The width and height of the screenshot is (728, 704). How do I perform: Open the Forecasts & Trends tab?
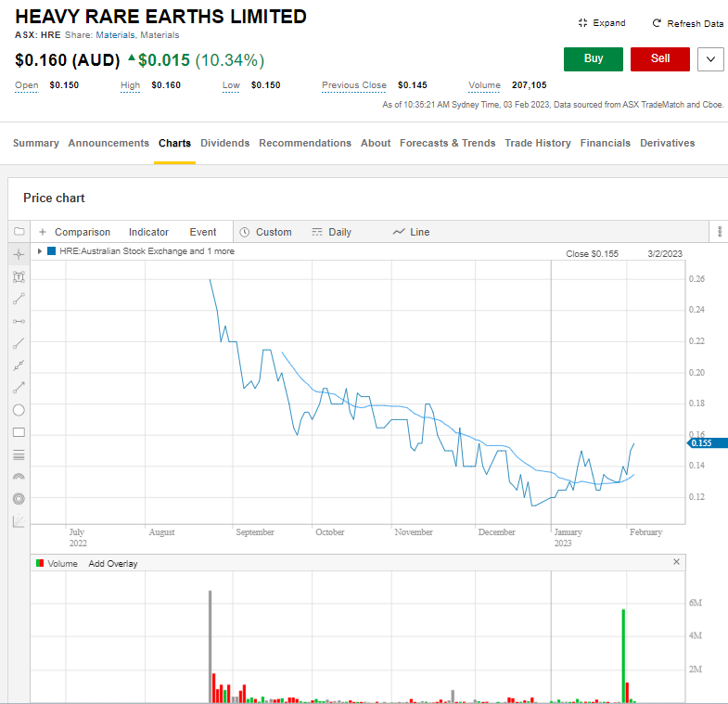448,143
